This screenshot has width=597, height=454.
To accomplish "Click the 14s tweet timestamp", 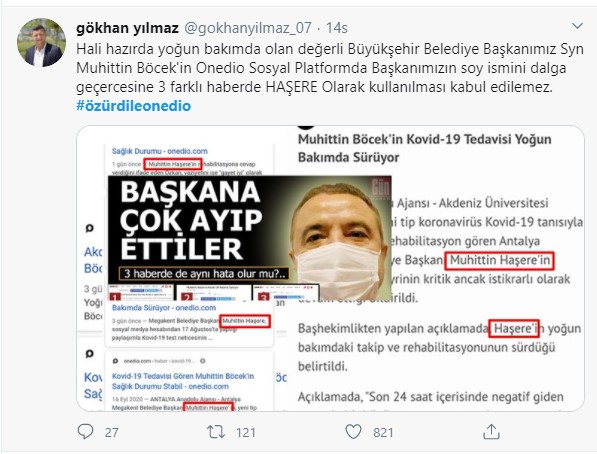I will coord(337,28).
